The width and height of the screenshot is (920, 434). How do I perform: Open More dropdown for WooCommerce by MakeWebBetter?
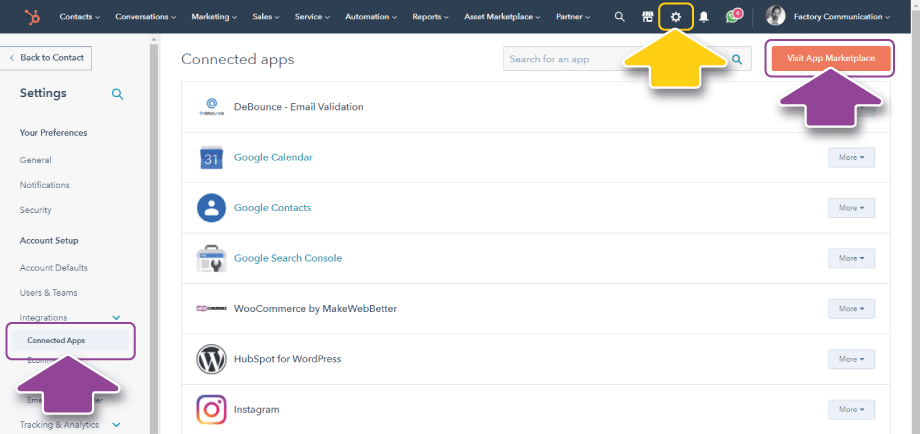(851, 309)
